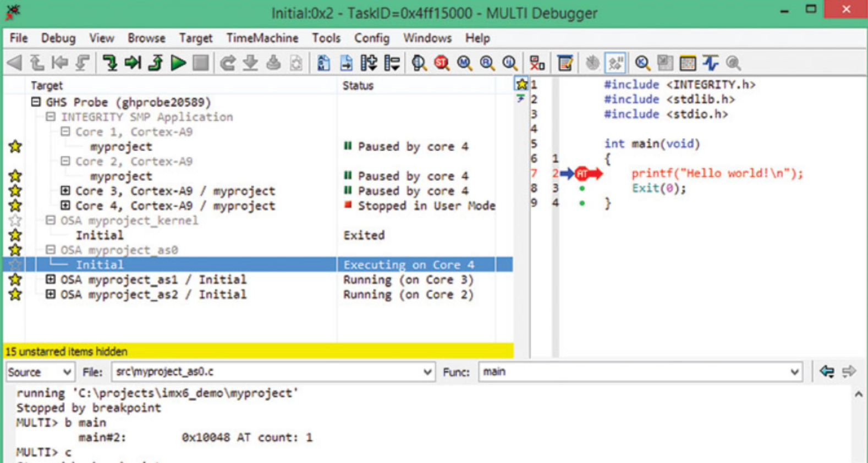Image resolution: width=868 pixels, height=463 pixels.
Task: Open the TimeMachine menu
Action: coord(262,38)
